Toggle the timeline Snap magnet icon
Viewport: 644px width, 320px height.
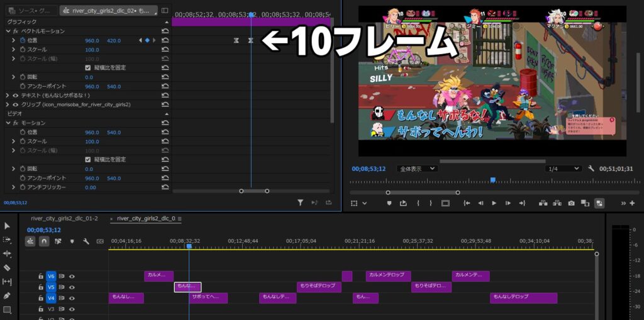44,241
